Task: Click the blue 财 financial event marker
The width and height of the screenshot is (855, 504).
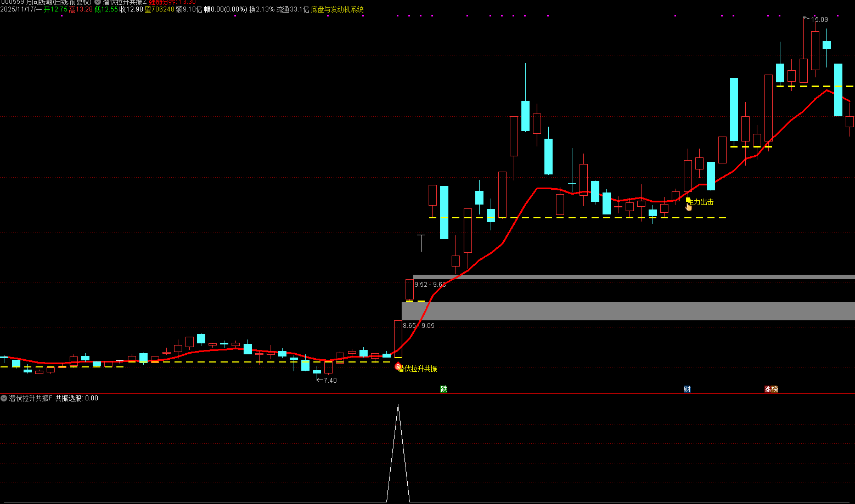Action: coord(687,389)
